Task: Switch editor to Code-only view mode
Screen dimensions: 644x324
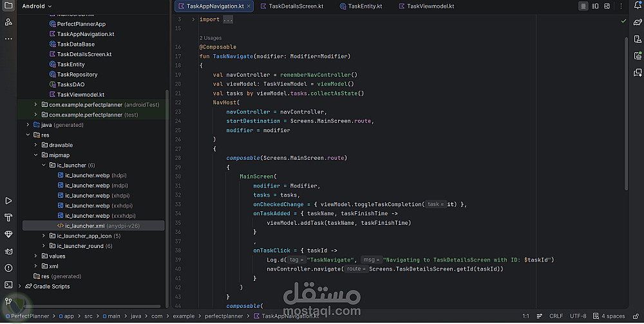Action: pyautogui.click(x=583, y=6)
